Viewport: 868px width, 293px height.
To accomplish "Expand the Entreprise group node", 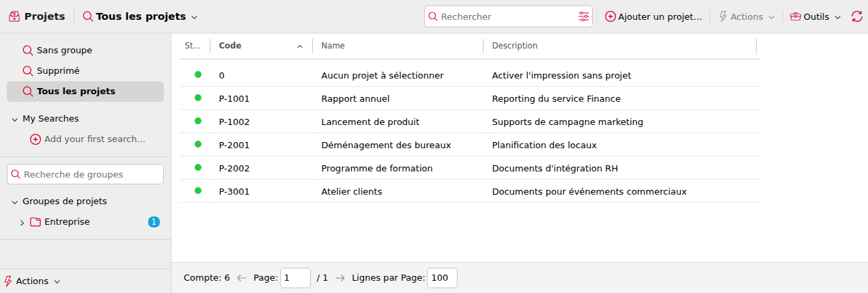I will click(x=22, y=223).
